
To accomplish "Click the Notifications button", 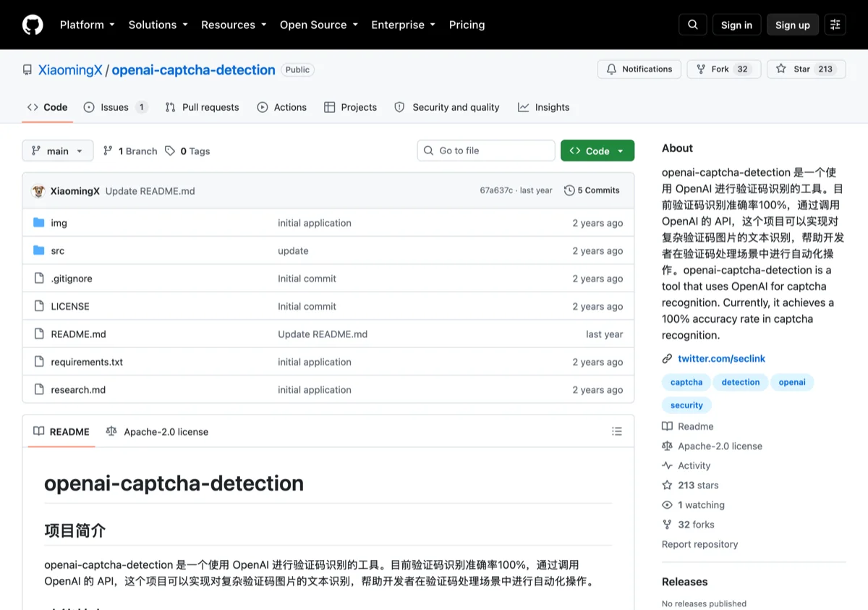I will [639, 69].
